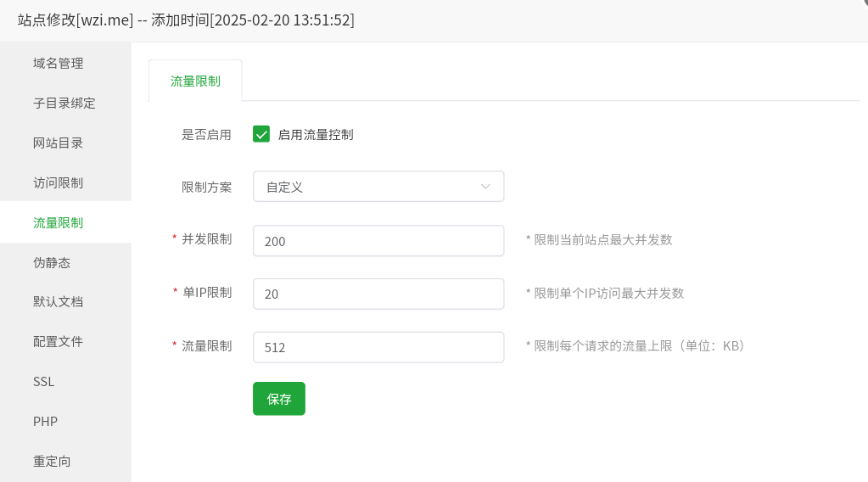Go to 重定向 settings
This screenshot has height=482, width=868.
[x=52, y=461]
